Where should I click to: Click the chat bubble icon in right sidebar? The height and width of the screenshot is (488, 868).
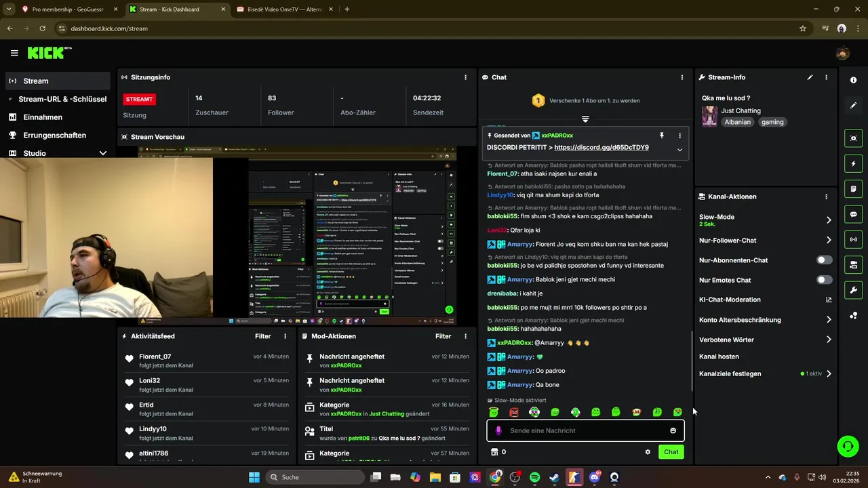(x=853, y=214)
